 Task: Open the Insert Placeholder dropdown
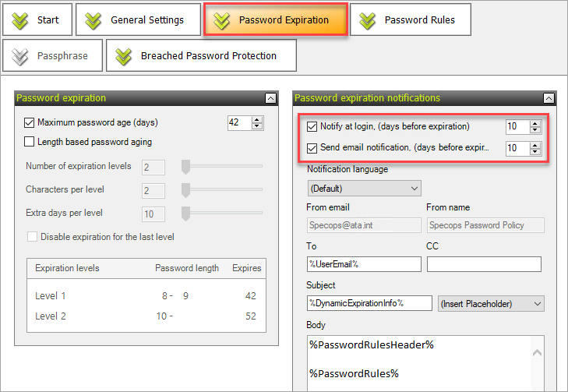coord(491,304)
